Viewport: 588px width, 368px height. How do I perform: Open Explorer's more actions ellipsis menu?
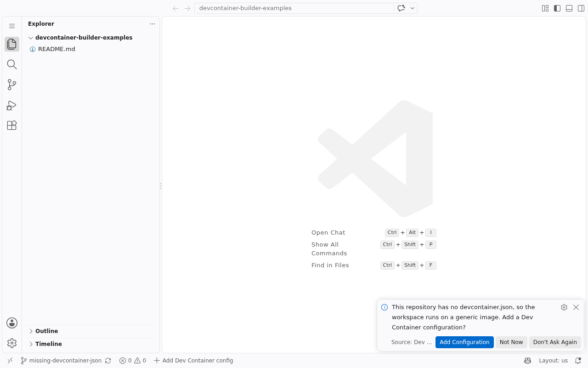153,24
